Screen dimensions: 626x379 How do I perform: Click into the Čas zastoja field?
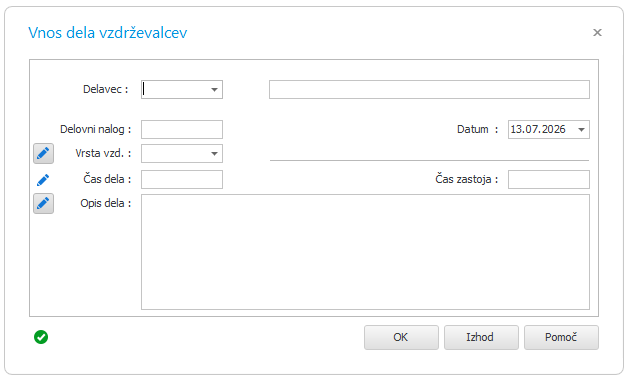[x=549, y=179]
